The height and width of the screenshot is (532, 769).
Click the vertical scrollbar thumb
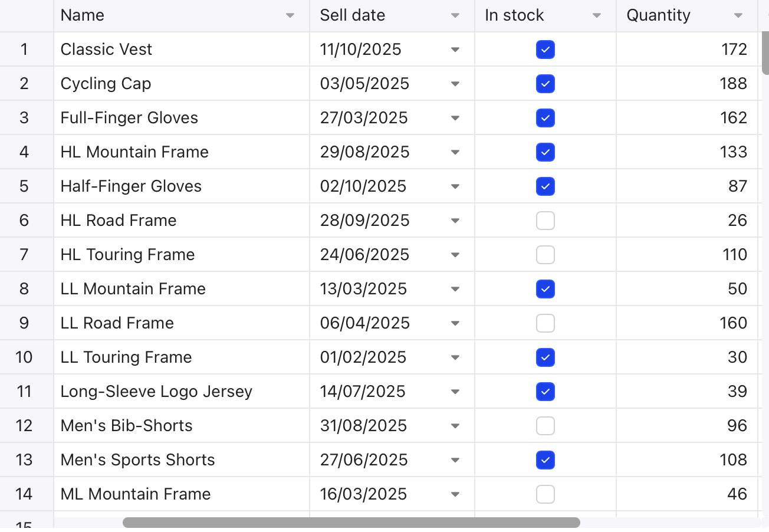[765, 52]
